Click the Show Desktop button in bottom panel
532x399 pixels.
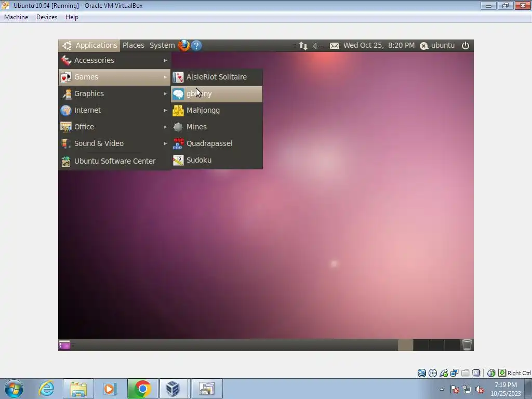(x=64, y=345)
